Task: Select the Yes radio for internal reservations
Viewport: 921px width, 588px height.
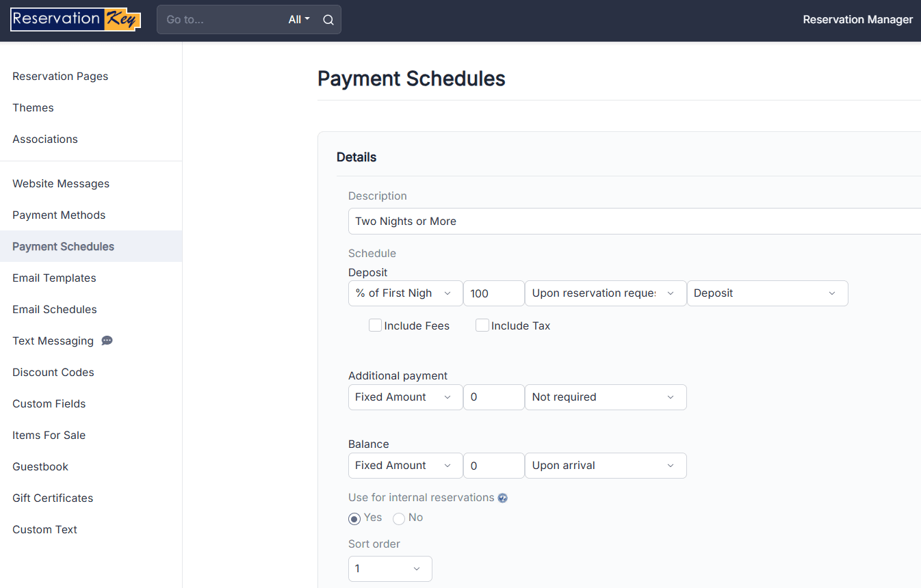Action: click(x=354, y=518)
